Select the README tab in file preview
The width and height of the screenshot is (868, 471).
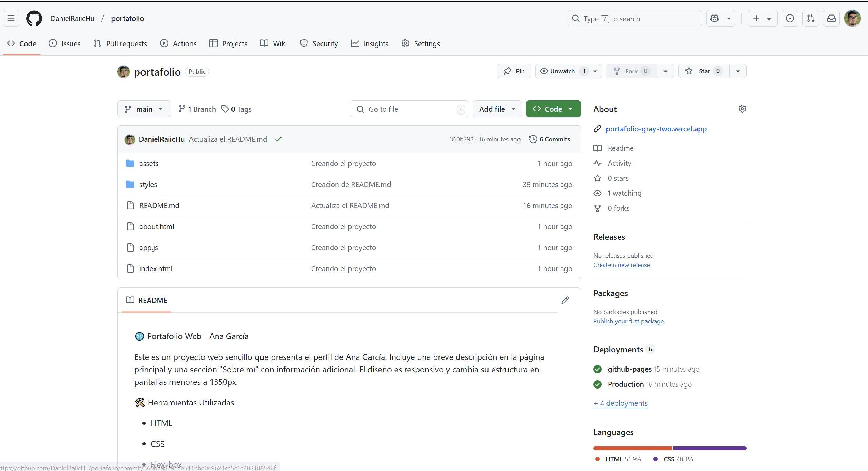point(147,300)
